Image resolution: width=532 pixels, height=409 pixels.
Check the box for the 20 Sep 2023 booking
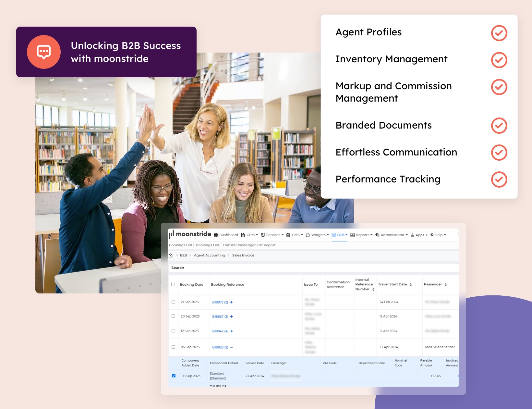[x=173, y=316]
